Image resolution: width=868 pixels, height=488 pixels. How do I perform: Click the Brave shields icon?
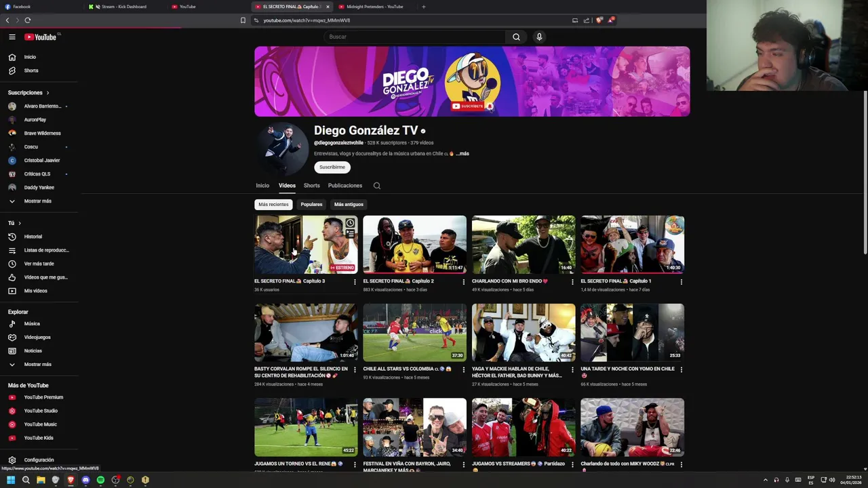(x=599, y=20)
